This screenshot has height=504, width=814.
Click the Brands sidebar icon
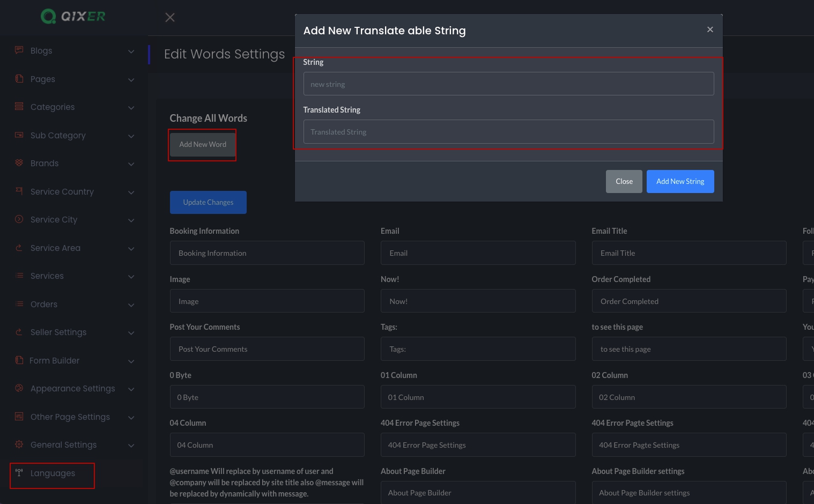[19, 163]
